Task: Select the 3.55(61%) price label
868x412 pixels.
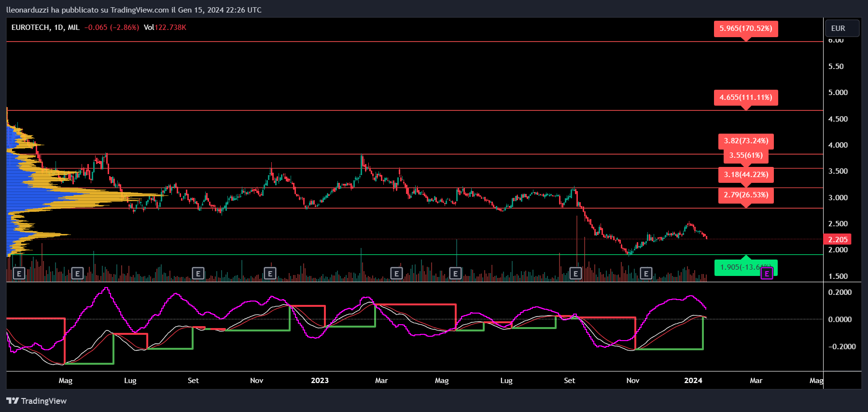Action: (x=746, y=155)
